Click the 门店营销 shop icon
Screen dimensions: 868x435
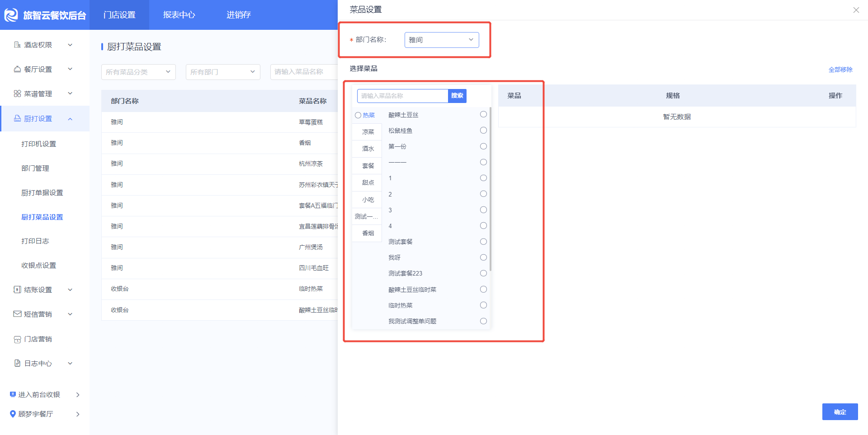[17, 339]
